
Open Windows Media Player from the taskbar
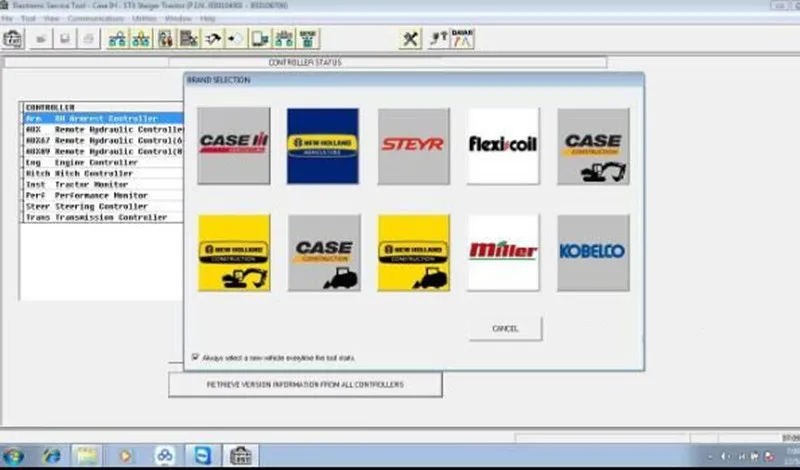click(125, 456)
